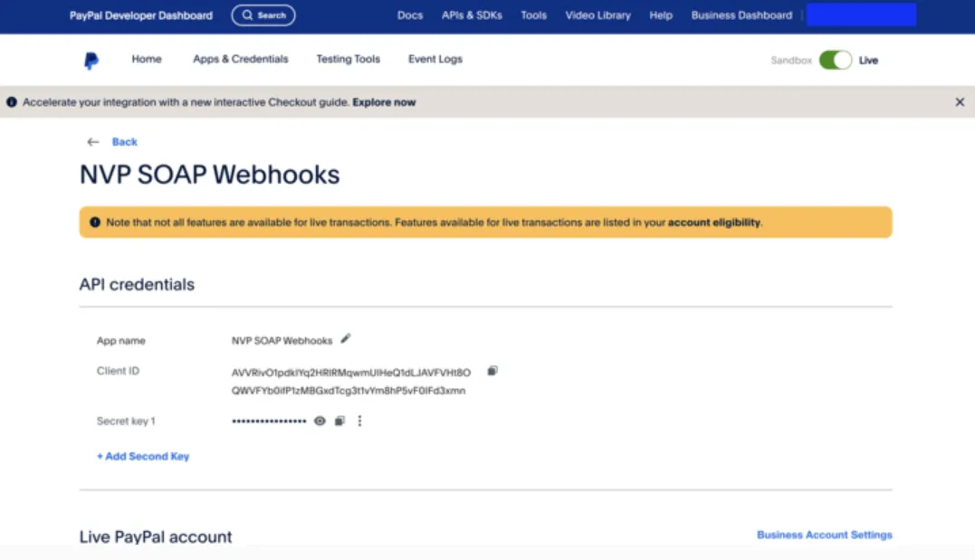Open the Apps & Credentials tab
Viewport: 975px width, 560px height.
[240, 59]
